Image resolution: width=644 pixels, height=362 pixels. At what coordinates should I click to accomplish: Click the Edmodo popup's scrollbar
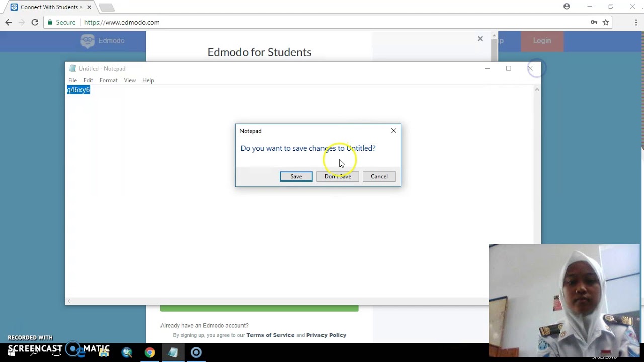click(494, 49)
